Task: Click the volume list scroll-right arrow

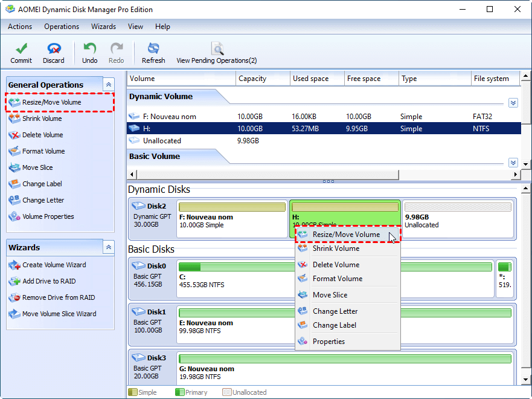Action: click(x=516, y=175)
